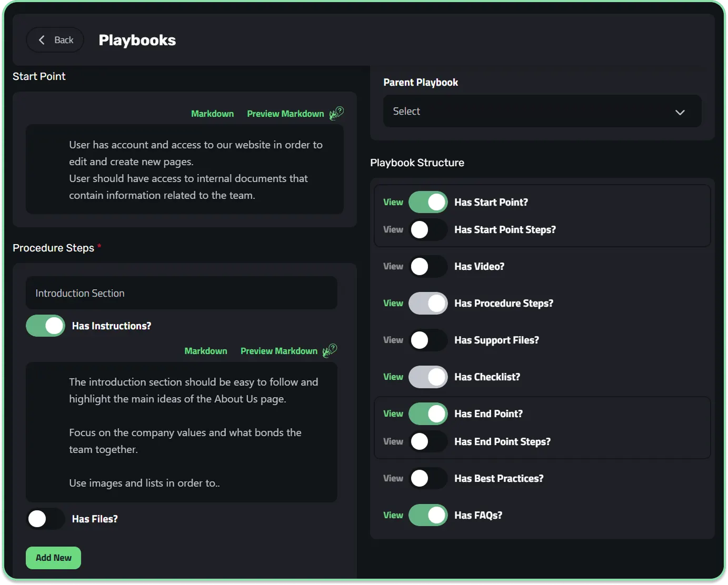
Task: Turn off the Has Instructions? toggle
Action: pos(45,326)
